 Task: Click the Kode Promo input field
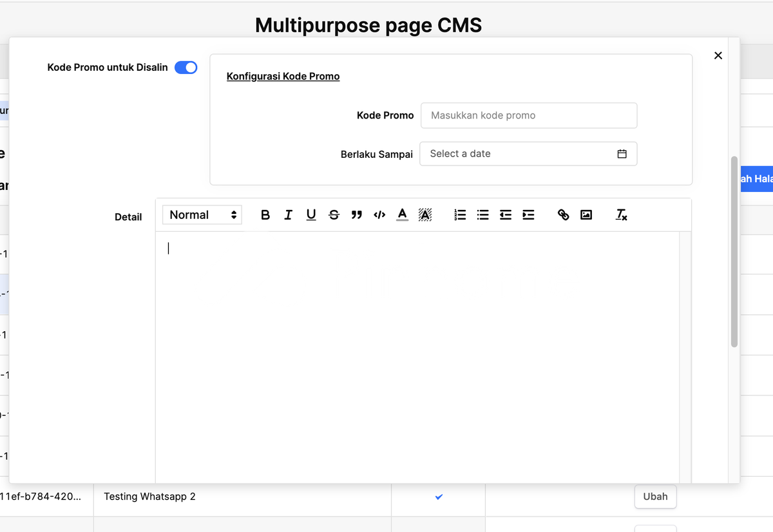(529, 115)
